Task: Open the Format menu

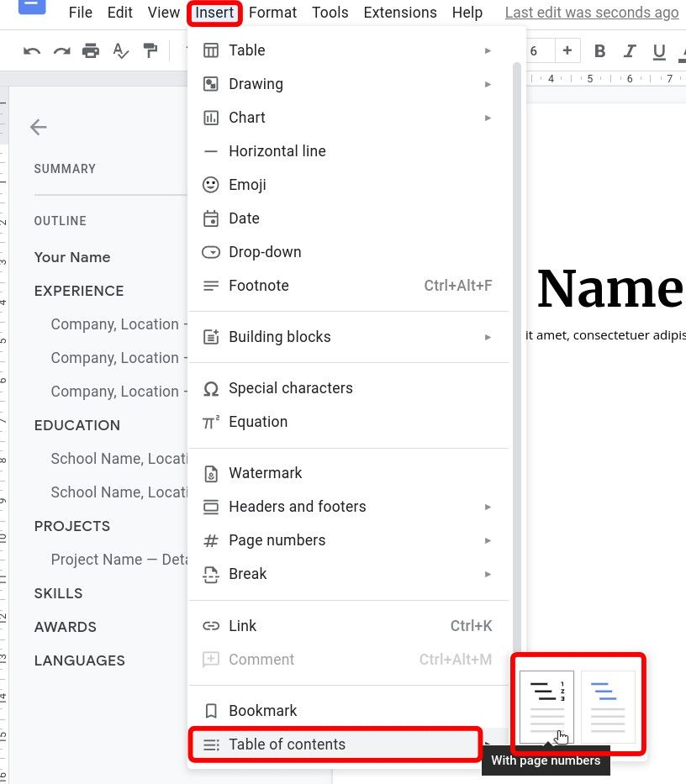Action: pos(272,12)
